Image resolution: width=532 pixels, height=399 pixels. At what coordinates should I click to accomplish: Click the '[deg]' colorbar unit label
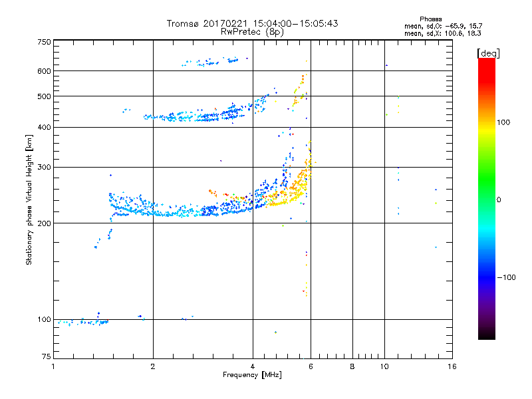click(488, 53)
